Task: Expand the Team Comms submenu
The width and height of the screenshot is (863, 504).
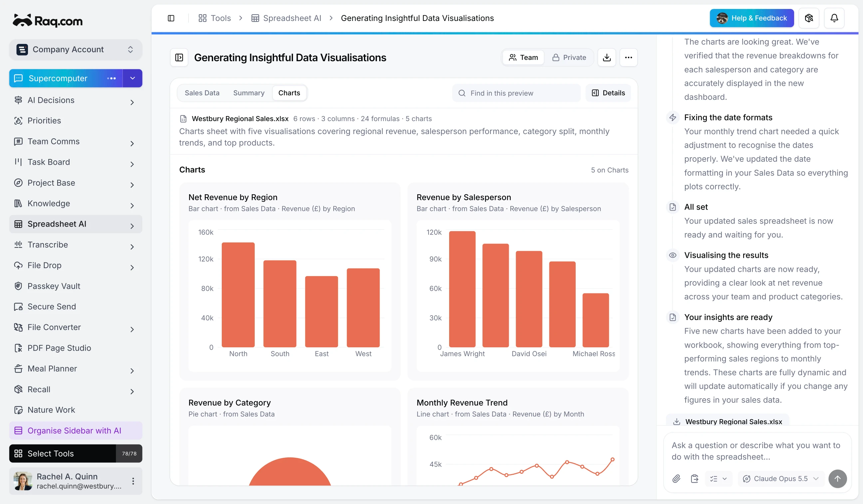Action: pyautogui.click(x=132, y=143)
